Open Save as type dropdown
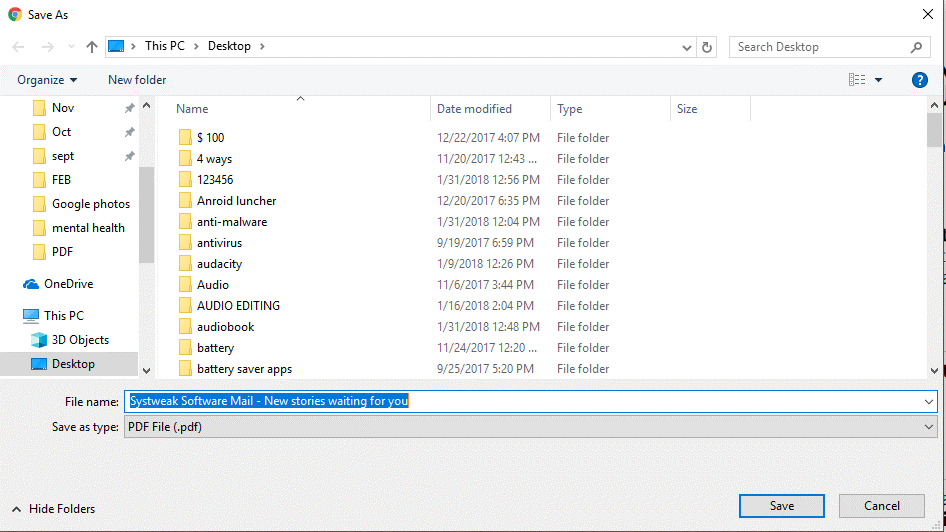946x532 pixels. pos(530,427)
